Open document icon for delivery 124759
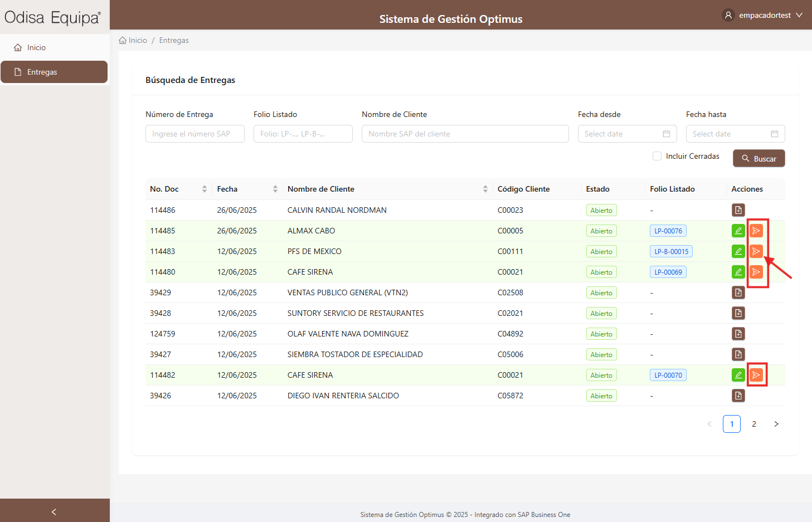Image resolution: width=812 pixels, height=522 pixels. (x=738, y=334)
